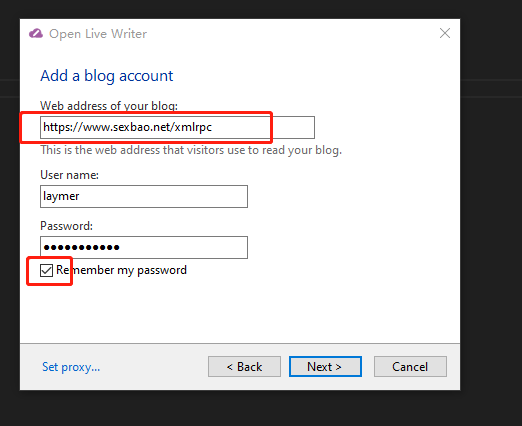Viewport: 522px width, 426px height.
Task: Proceed with the Next > button
Action: click(325, 367)
